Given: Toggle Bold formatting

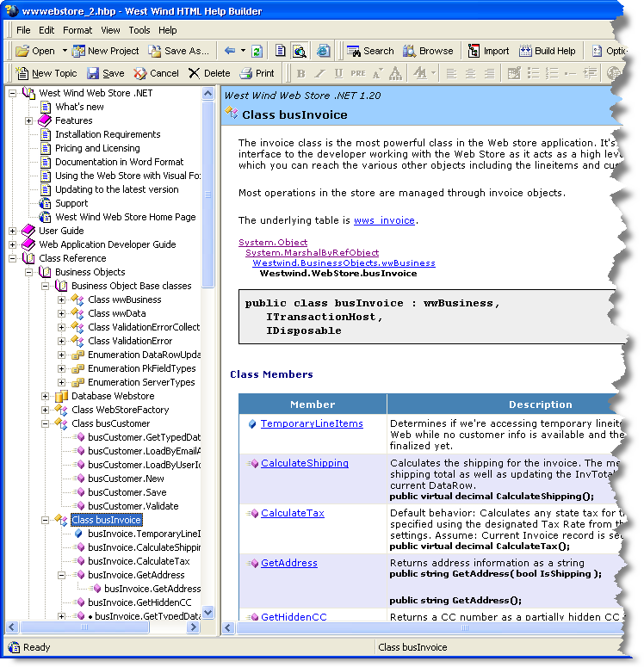Looking at the screenshot, I should (x=301, y=74).
